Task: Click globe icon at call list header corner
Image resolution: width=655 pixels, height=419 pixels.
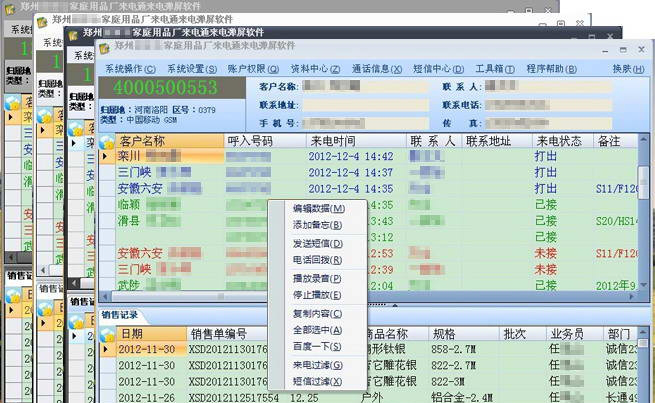Action: tap(107, 142)
